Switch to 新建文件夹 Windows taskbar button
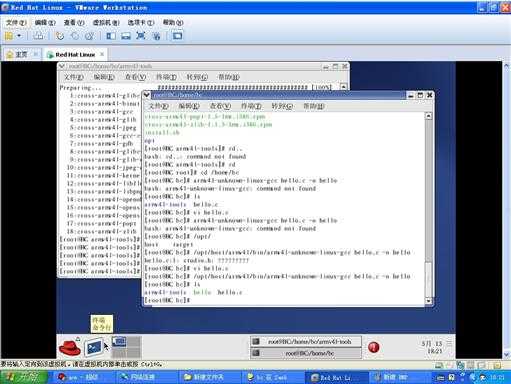 point(209,377)
